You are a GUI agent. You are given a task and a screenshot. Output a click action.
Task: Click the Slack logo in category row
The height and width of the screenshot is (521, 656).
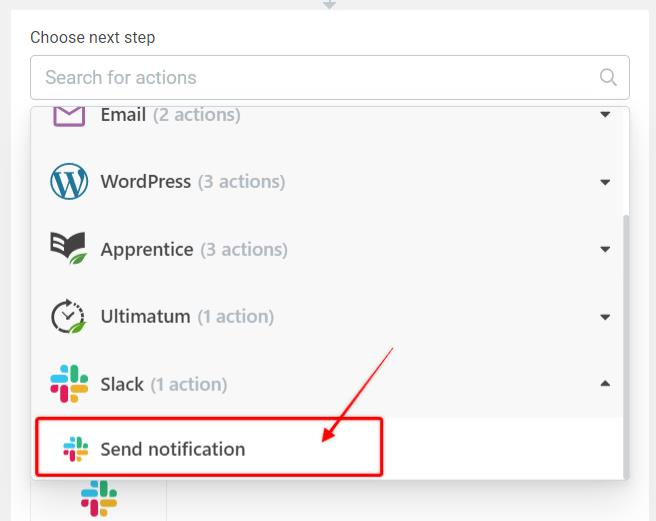[x=68, y=383]
